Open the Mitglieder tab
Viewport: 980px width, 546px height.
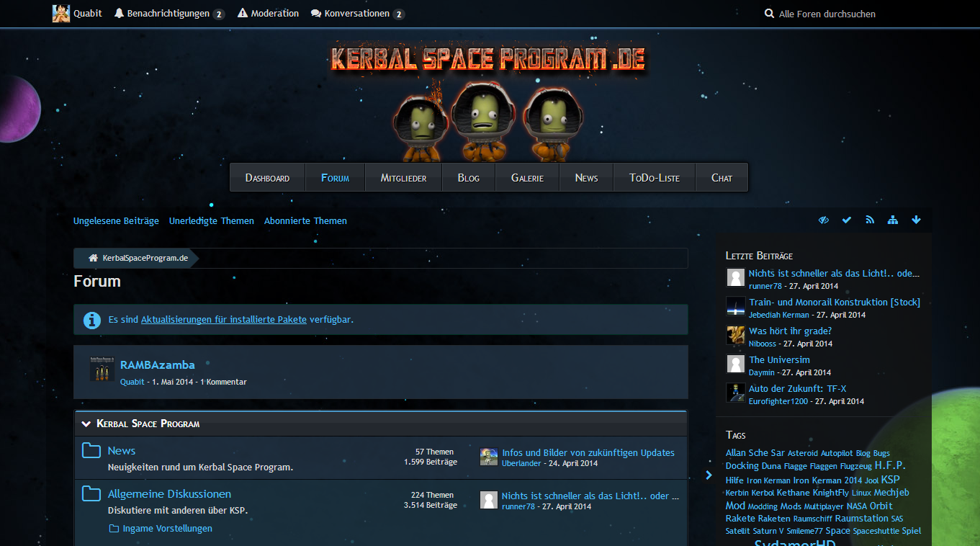(403, 178)
